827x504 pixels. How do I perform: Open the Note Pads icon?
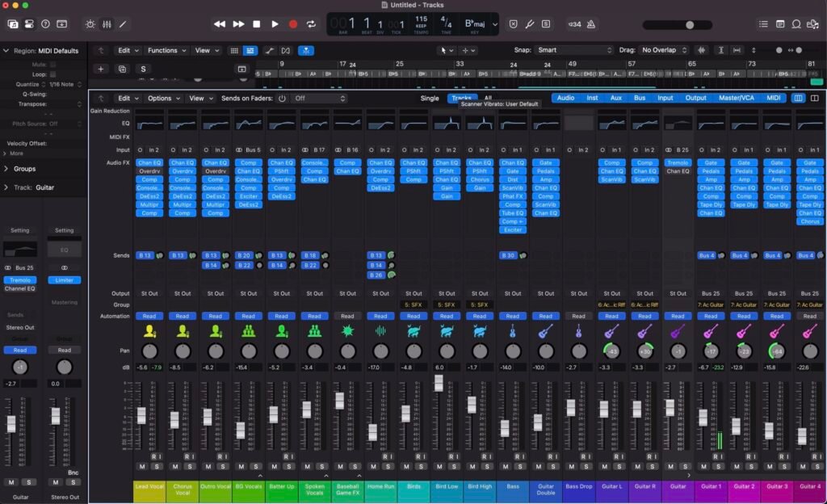[780, 24]
